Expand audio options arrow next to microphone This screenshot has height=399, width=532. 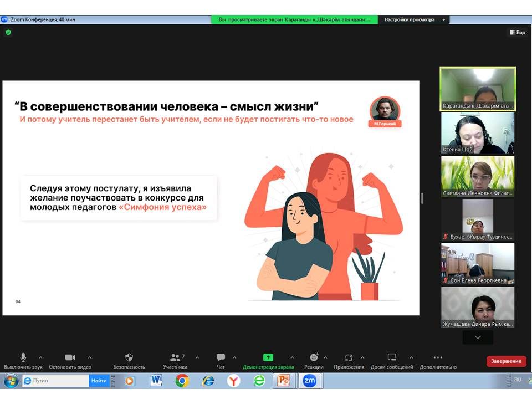click(x=40, y=357)
